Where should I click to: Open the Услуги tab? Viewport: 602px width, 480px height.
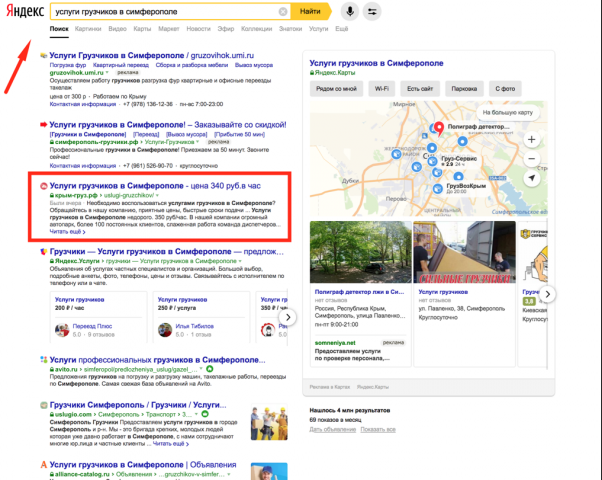point(319,29)
